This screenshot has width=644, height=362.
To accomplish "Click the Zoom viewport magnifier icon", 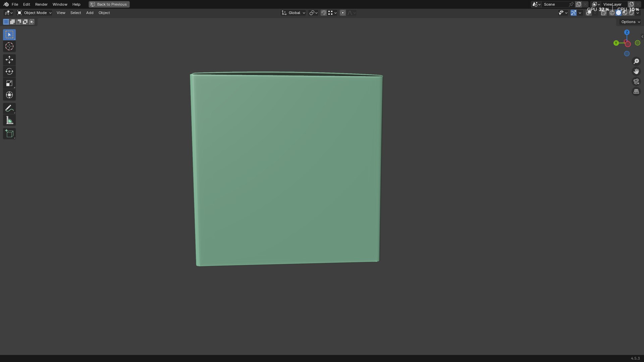I will (x=636, y=61).
